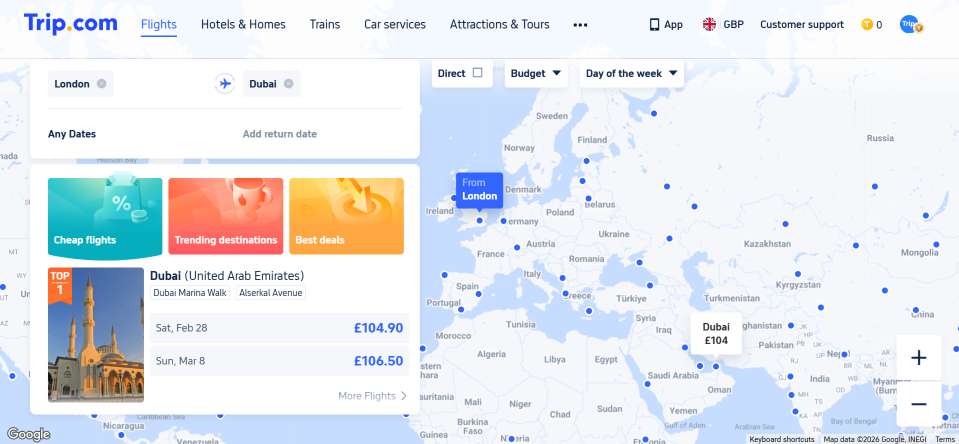Click the destination dot near Kyrgyzstan
Viewport: 959px width, 444px height.
coord(798,274)
